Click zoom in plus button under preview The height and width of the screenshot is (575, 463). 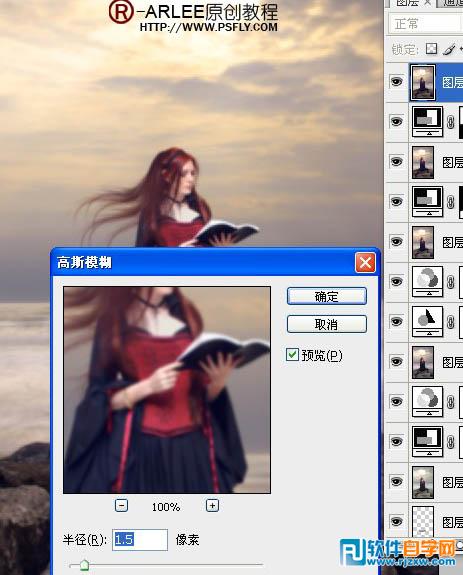[x=212, y=506]
